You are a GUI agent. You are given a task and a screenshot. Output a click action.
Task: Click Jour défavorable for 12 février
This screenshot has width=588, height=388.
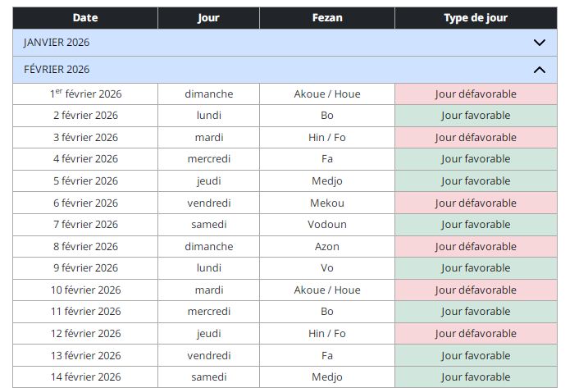pos(476,334)
